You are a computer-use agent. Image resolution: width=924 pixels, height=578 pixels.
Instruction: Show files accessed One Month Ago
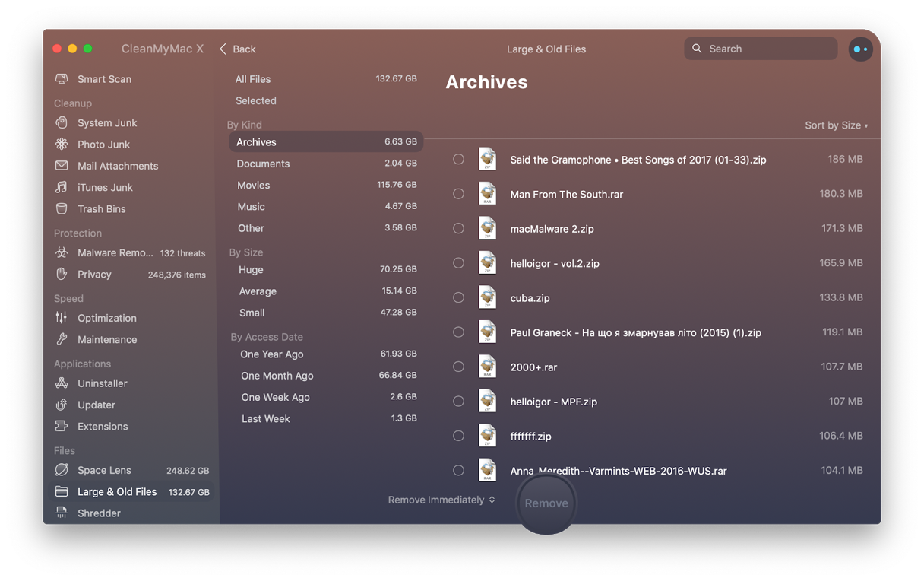325,376
